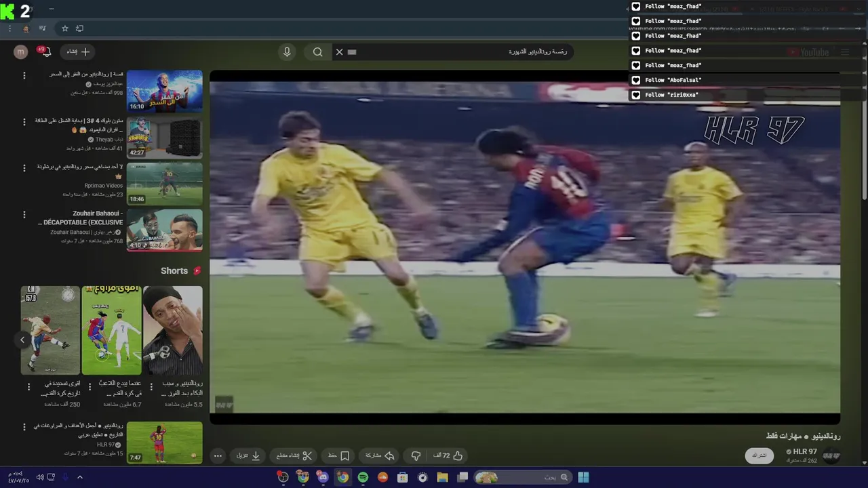Save the video with the bookmark button

pyautogui.click(x=338, y=455)
